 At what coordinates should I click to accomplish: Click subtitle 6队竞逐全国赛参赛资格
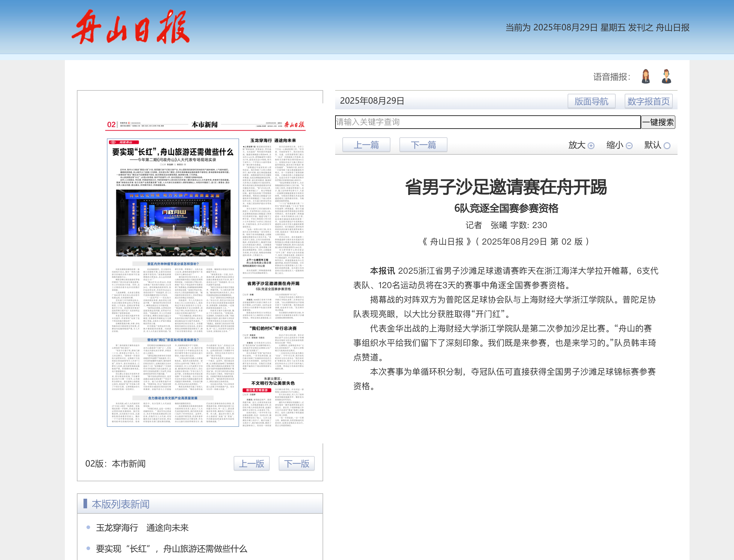click(x=506, y=208)
